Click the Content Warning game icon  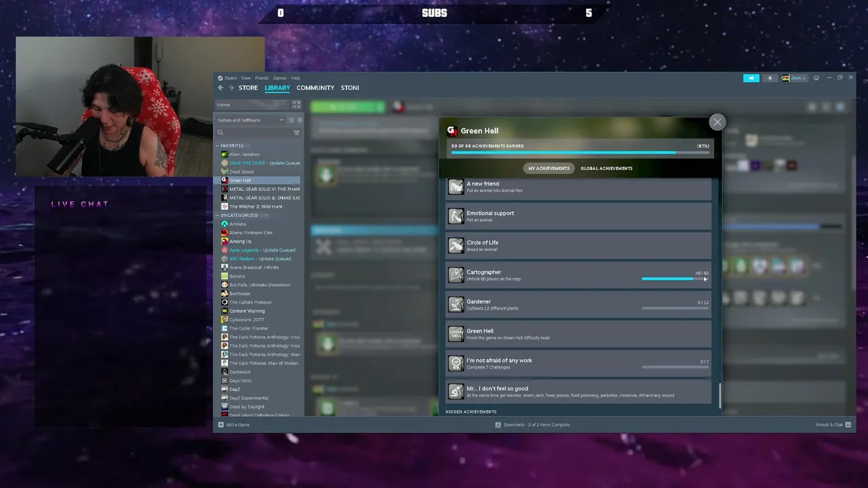[x=224, y=311]
